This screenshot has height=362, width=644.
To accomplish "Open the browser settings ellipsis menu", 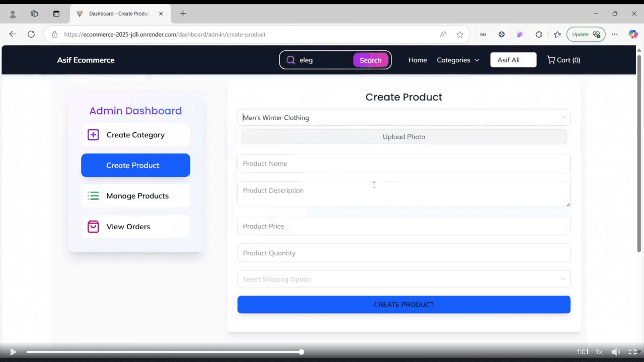I will (x=614, y=34).
